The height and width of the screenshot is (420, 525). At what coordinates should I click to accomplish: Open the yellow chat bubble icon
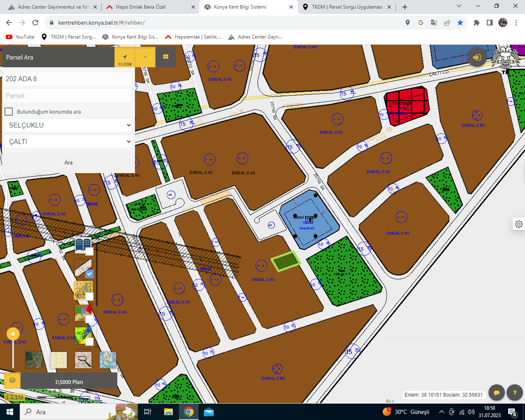click(x=497, y=393)
